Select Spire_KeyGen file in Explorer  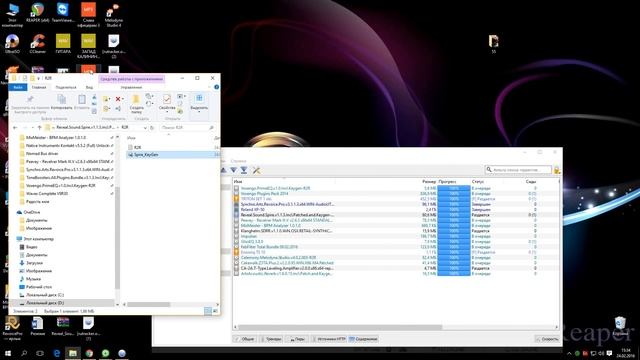click(173, 155)
